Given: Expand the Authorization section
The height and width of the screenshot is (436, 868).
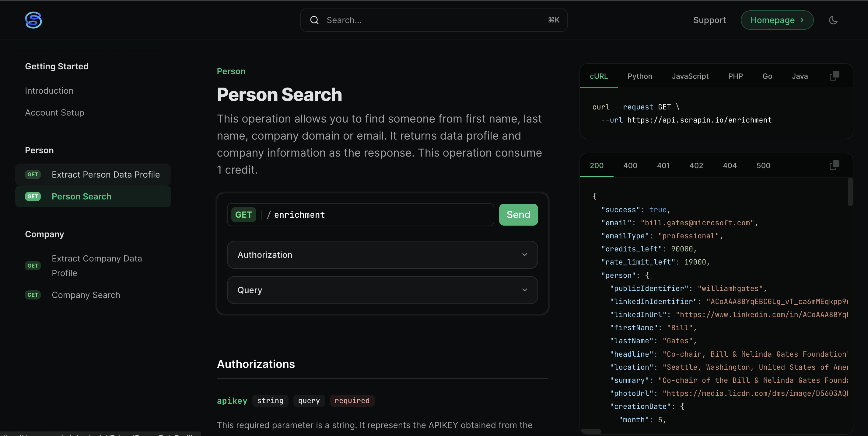Looking at the screenshot, I should [382, 255].
